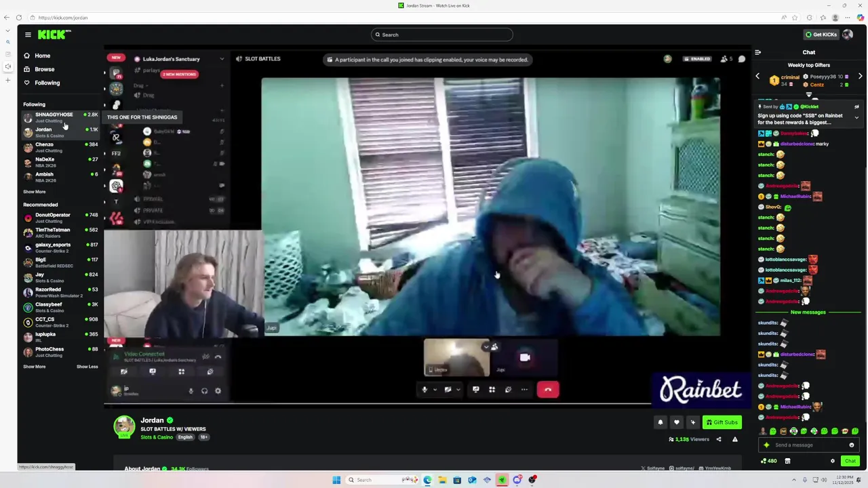Image resolution: width=868 pixels, height=488 pixels.
Task: Click the browser back arrow
Action: click(7, 18)
